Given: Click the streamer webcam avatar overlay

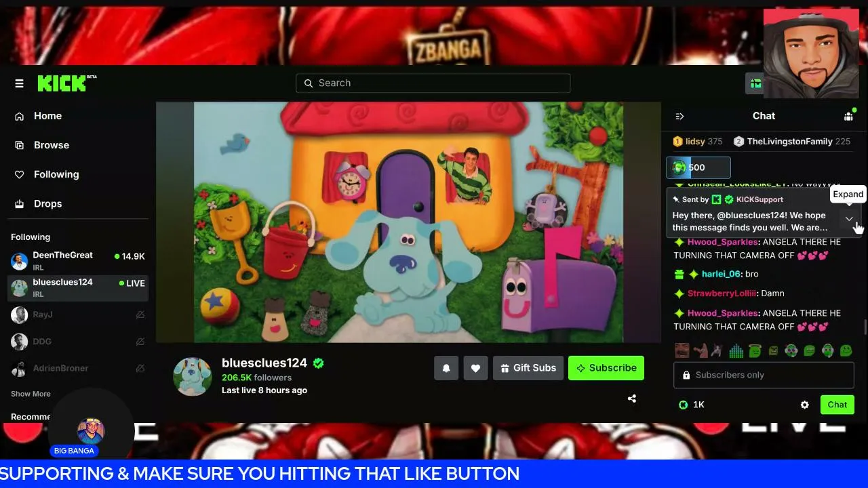Looking at the screenshot, I should click(811, 54).
